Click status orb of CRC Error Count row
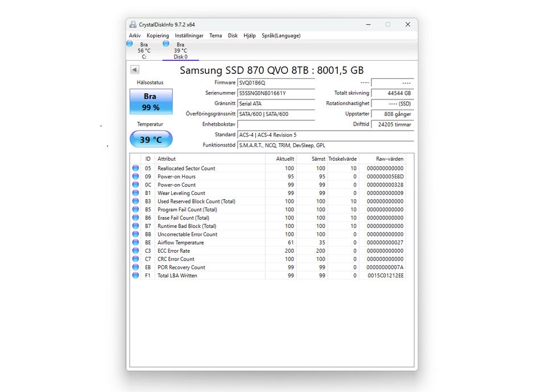This screenshot has width=546, height=392. [135, 259]
